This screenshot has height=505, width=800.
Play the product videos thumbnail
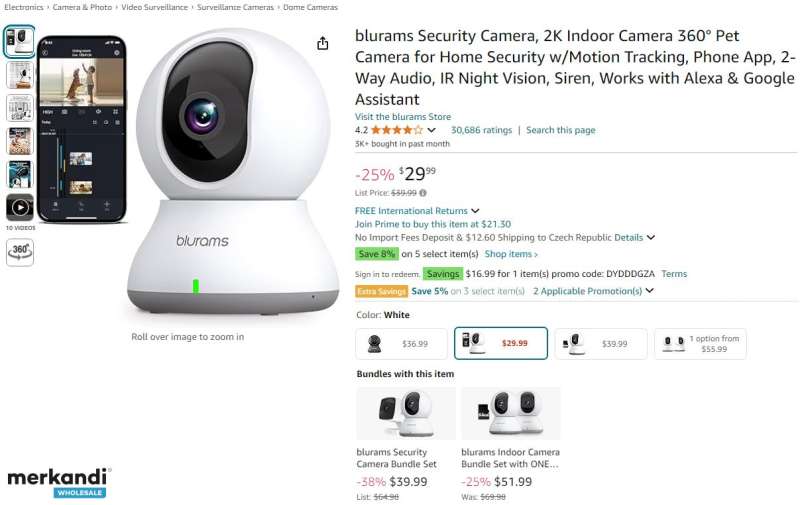pos(20,207)
